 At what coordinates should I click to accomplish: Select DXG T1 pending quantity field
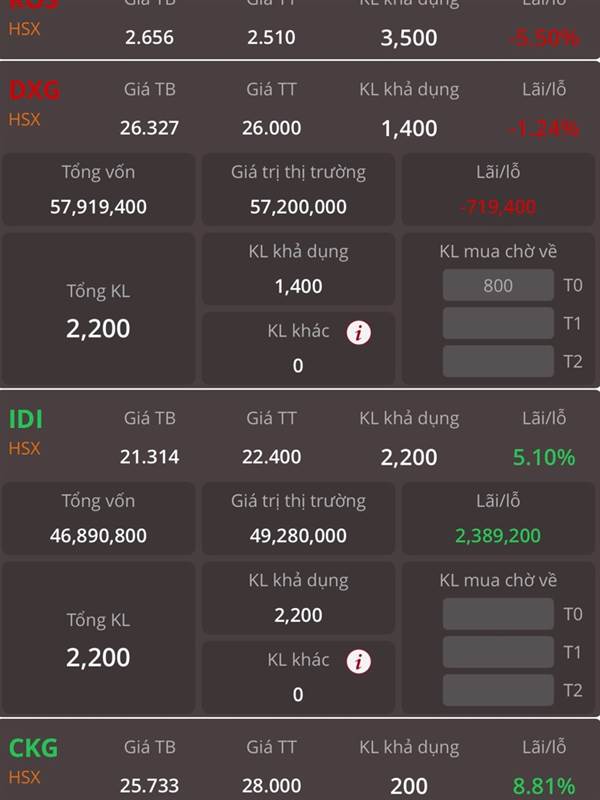coord(498,323)
